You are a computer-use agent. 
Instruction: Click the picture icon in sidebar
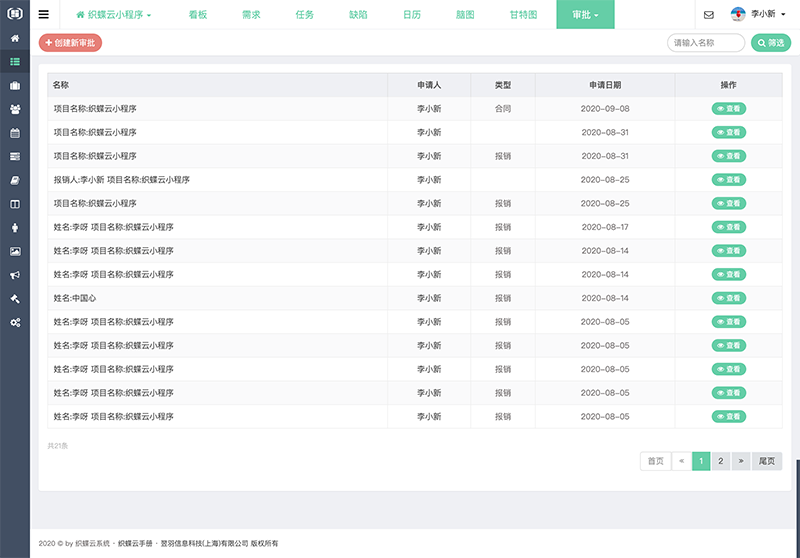14,251
